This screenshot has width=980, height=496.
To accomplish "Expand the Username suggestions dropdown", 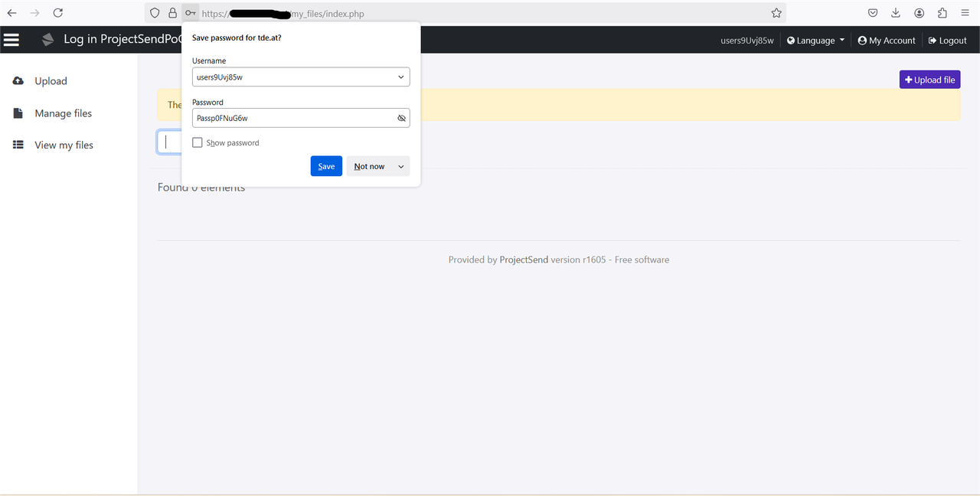I will click(x=401, y=77).
